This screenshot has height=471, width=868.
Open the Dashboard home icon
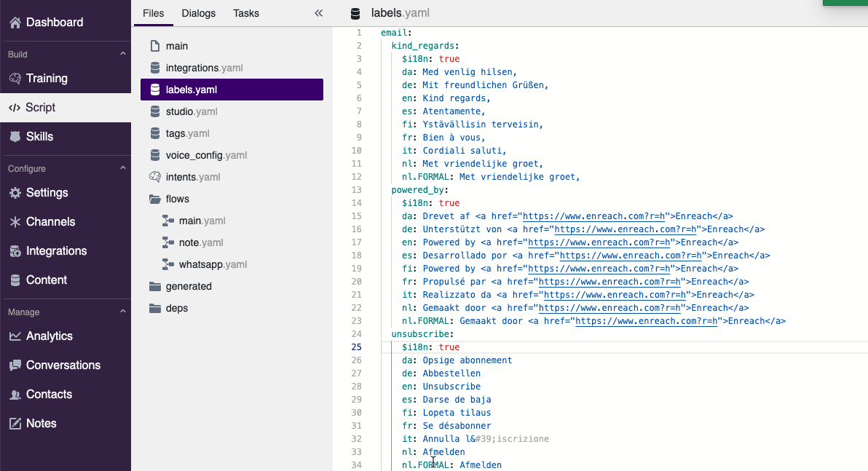pos(15,23)
